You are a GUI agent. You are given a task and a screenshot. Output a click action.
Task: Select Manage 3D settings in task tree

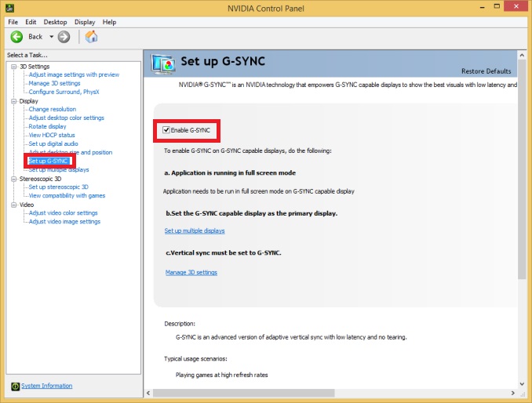coord(54,83)
